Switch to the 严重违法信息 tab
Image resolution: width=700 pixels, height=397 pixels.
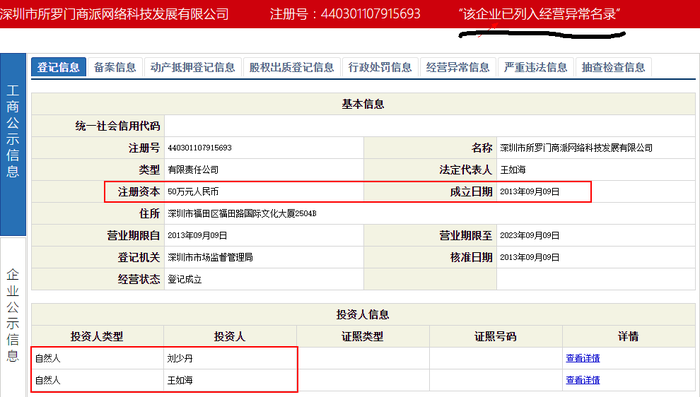click(536, 67)
